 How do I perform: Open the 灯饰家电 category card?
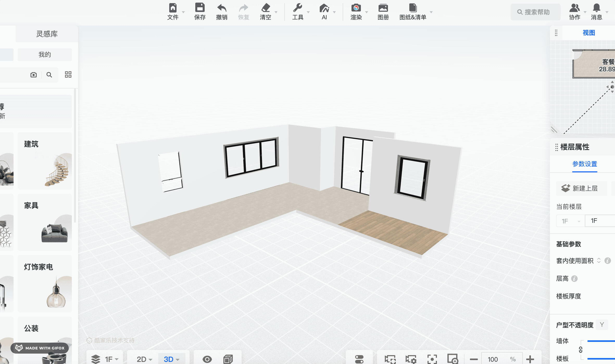point(45,284)
